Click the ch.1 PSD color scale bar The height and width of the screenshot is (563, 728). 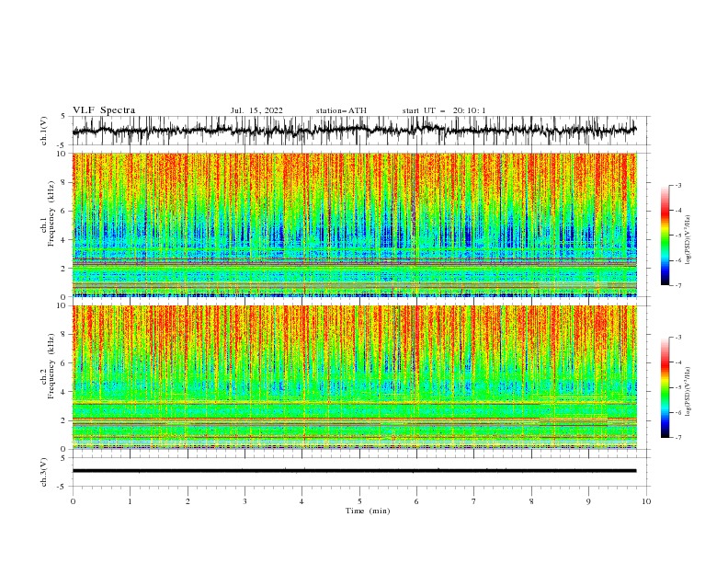coord(665,235)
